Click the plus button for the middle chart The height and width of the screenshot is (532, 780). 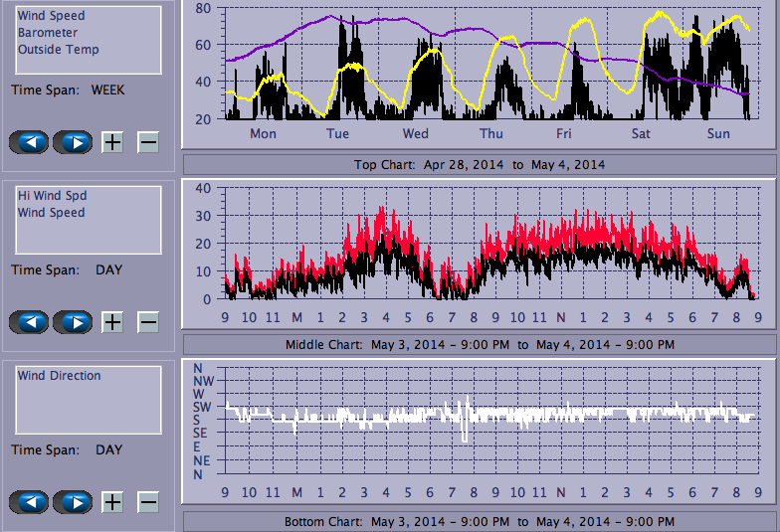click(x=112, y=322)
